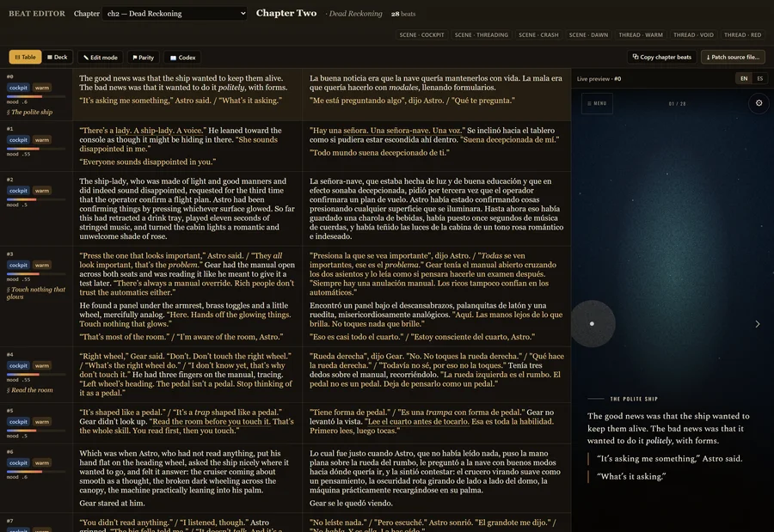Click copy icon in Copy chapter beats

636,57
